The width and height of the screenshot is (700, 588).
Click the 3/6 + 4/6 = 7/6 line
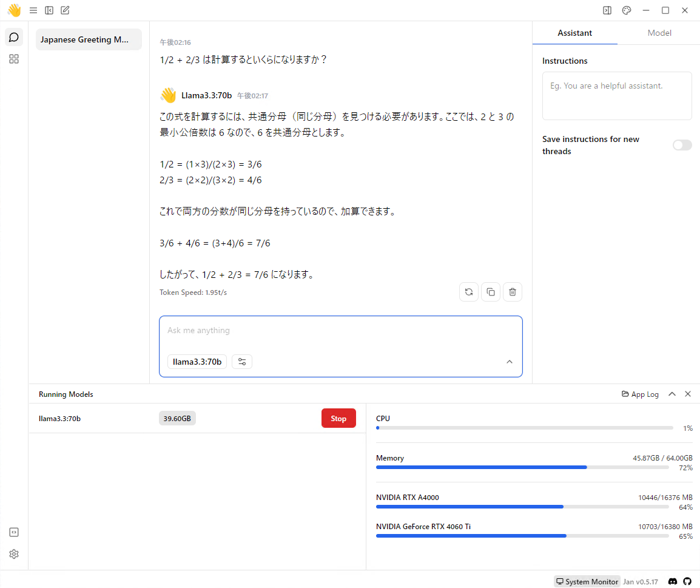pos(215,243)
